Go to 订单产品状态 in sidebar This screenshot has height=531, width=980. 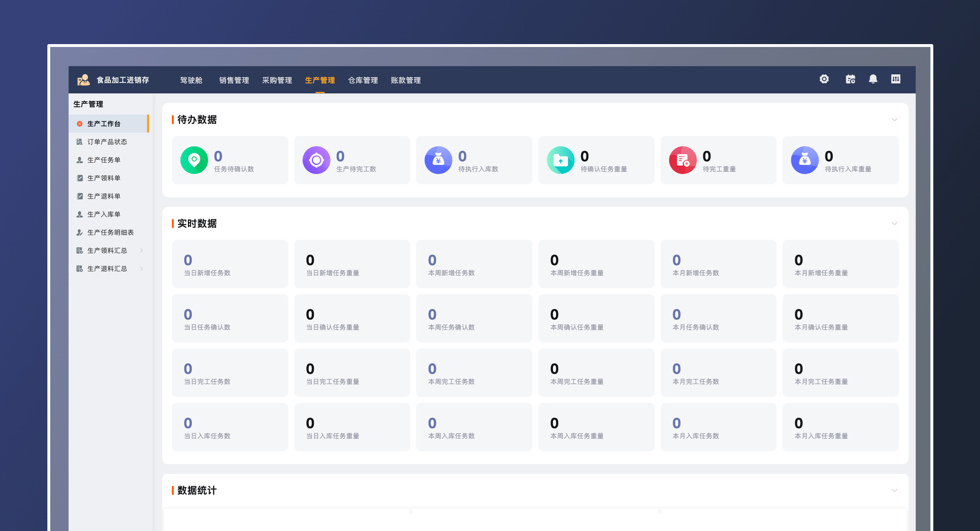coord(107,142)
